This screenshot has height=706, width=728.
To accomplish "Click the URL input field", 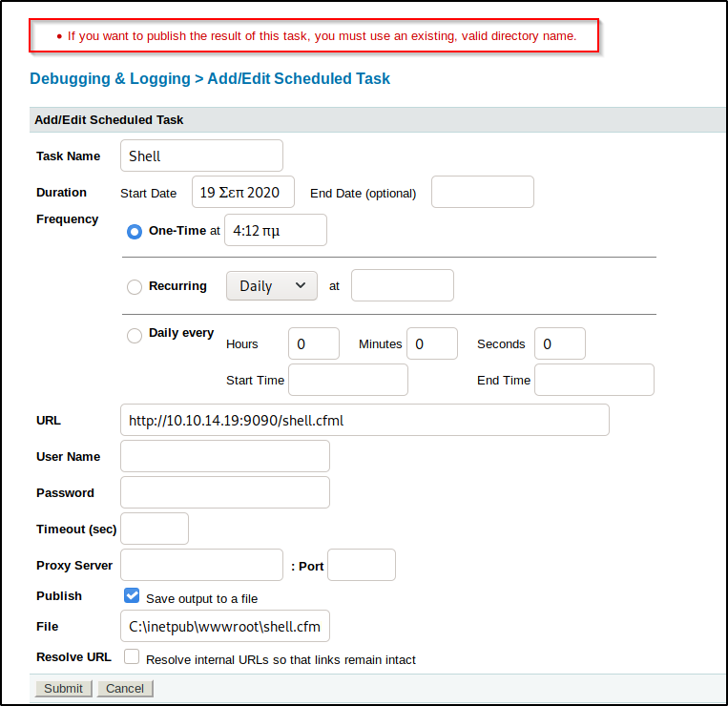I will click(364, 420).
